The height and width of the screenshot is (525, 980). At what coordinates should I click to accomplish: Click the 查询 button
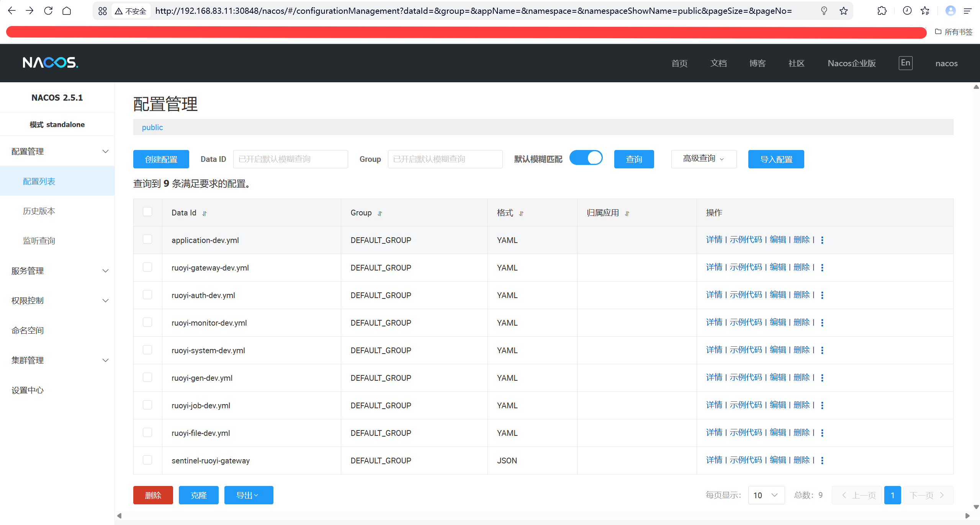634,159
